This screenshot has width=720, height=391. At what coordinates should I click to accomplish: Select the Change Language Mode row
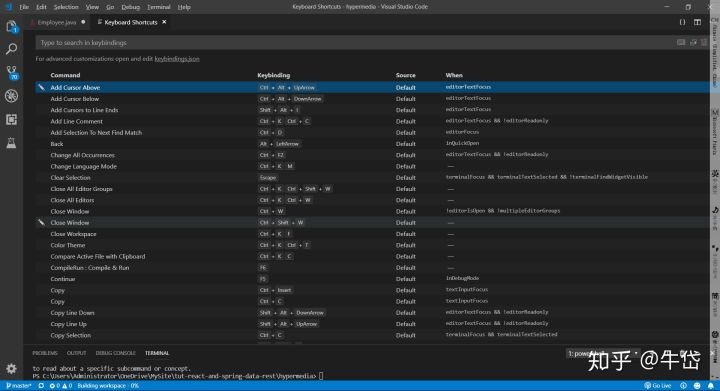coord(372,166)
